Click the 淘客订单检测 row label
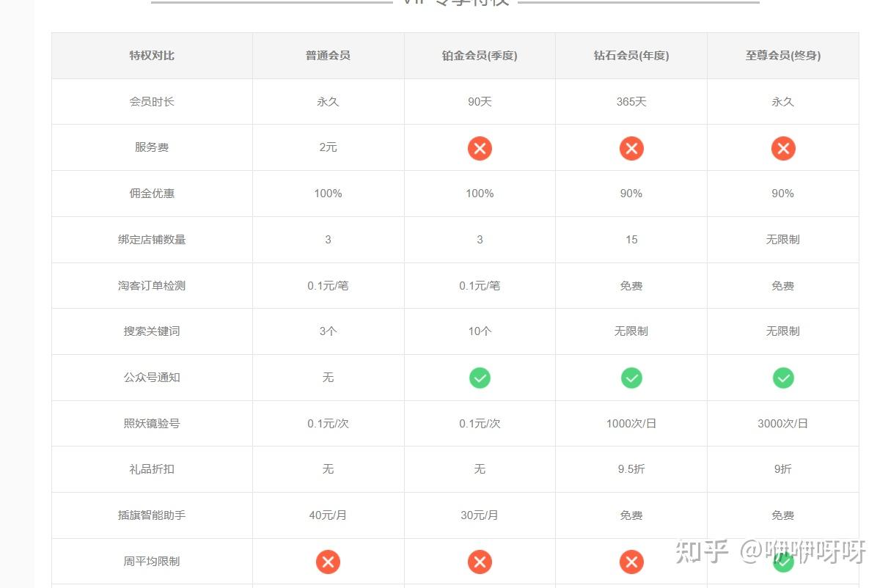The height and width of the screenshot is (588, 888). point(152,286)
